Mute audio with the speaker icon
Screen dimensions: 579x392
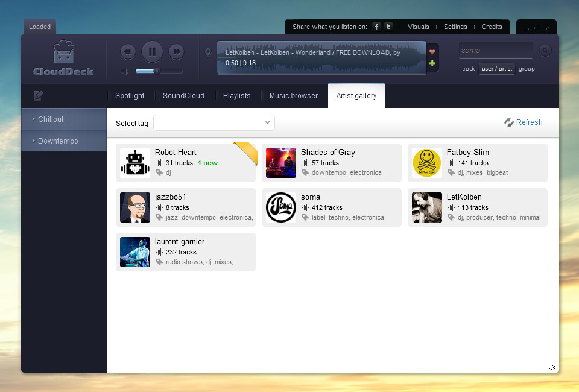click(x=124, y=71)
